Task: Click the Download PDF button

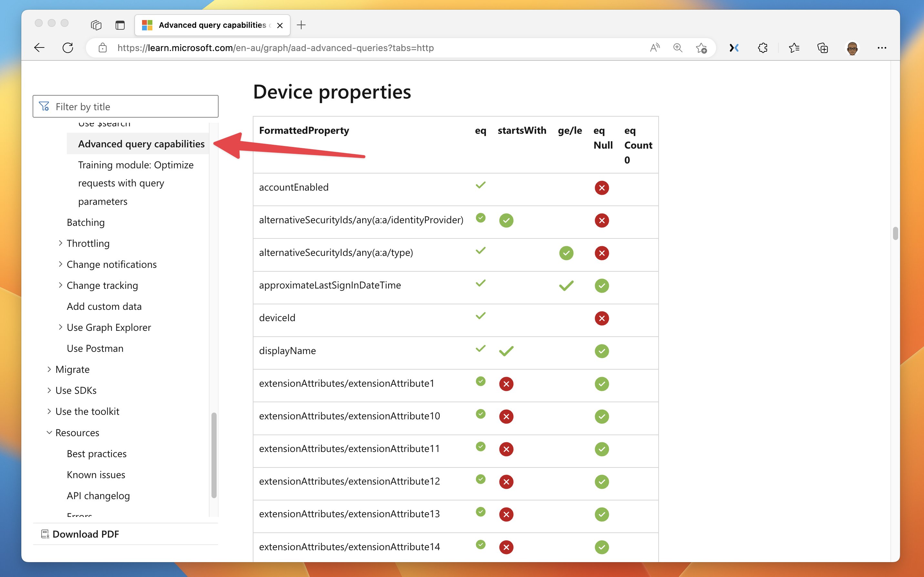Action: (x=126, y=534)
